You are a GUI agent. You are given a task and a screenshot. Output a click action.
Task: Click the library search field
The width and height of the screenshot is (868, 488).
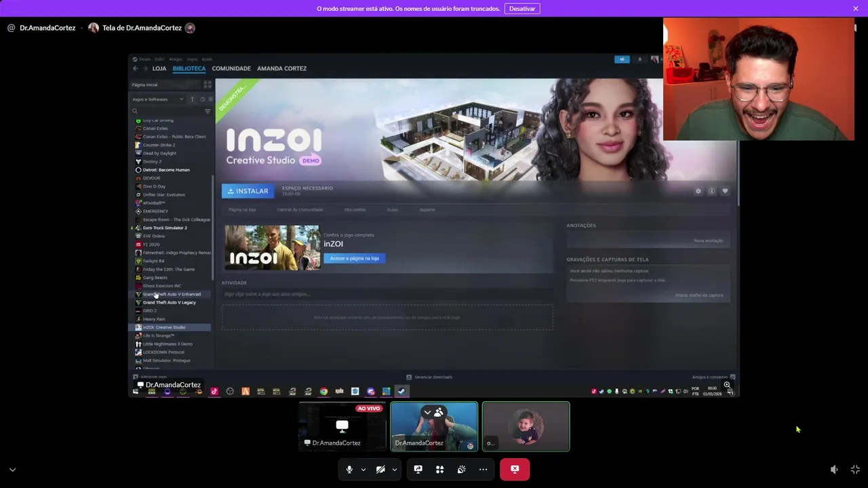(167, 111)
